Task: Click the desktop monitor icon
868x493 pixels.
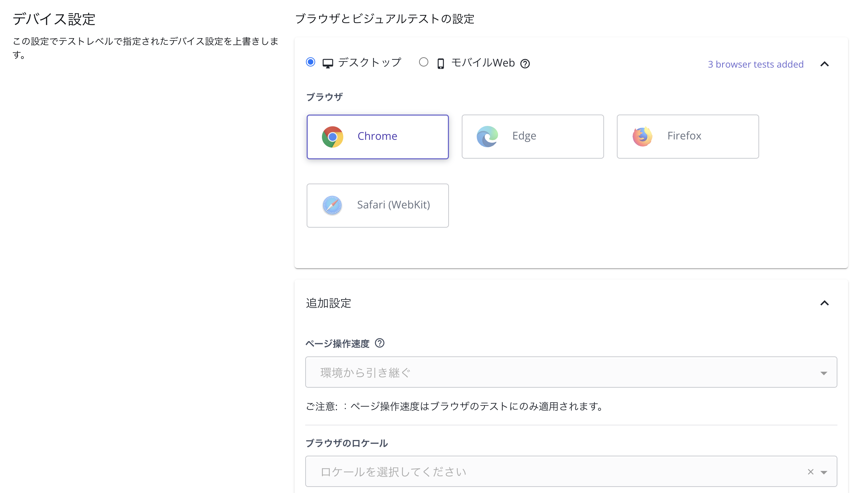Action: tap(328, 63)
